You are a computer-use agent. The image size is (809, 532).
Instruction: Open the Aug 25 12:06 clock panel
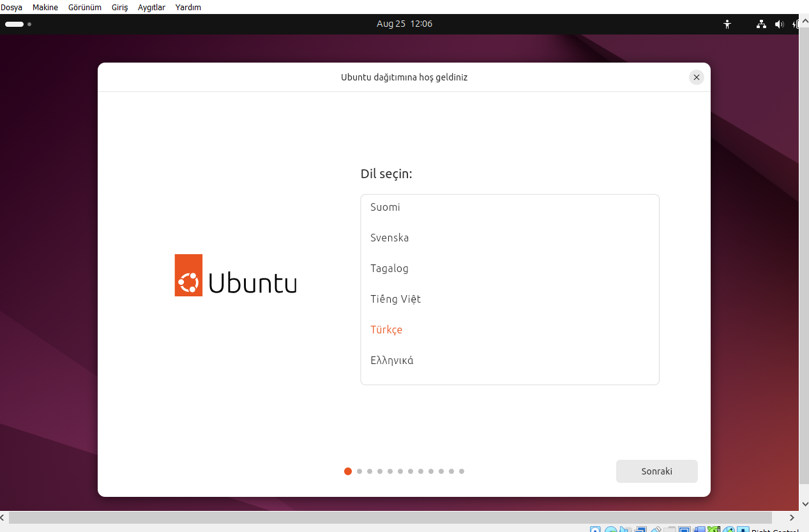tap(404, 24)
